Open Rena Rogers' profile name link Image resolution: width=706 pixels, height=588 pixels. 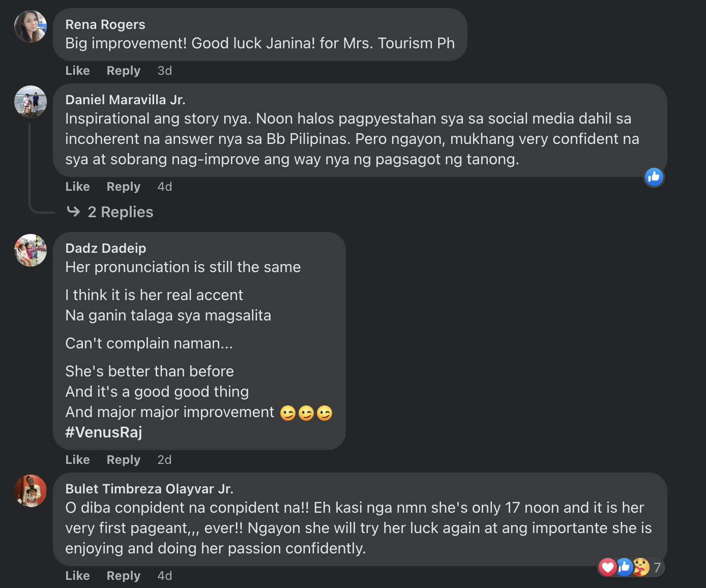(105, 24)
